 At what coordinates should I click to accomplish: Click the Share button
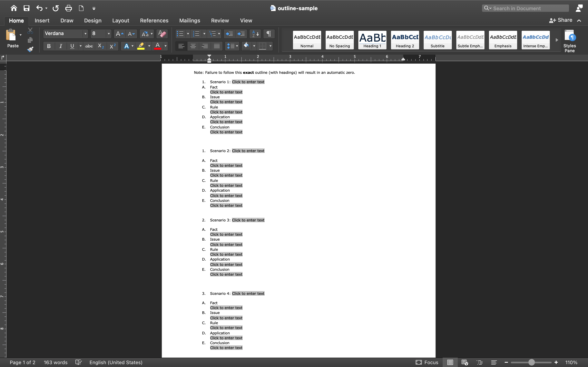point(564,20)
